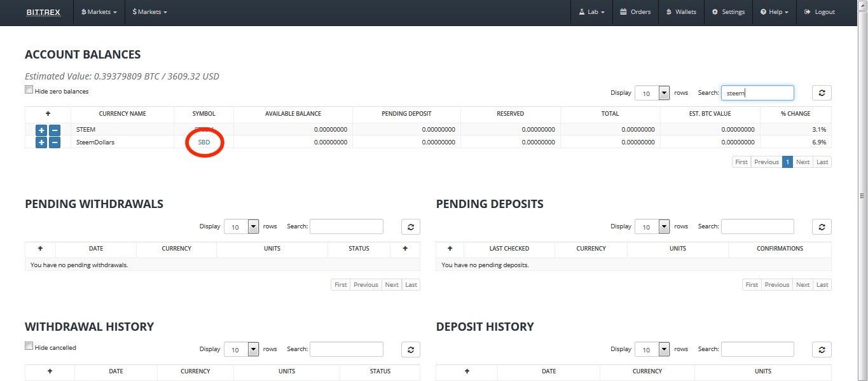Image resolution: width=868 pixels, height=381 pixels.
Task: Click the left plus icon in Pending Withdrawals header
Action: [40, 249]
